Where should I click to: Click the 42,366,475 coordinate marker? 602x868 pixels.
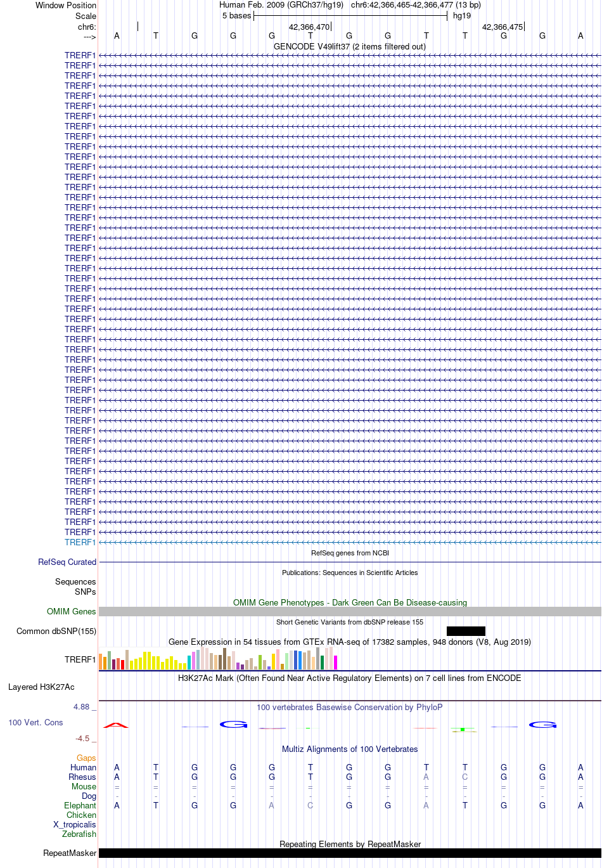pos(503,27)
